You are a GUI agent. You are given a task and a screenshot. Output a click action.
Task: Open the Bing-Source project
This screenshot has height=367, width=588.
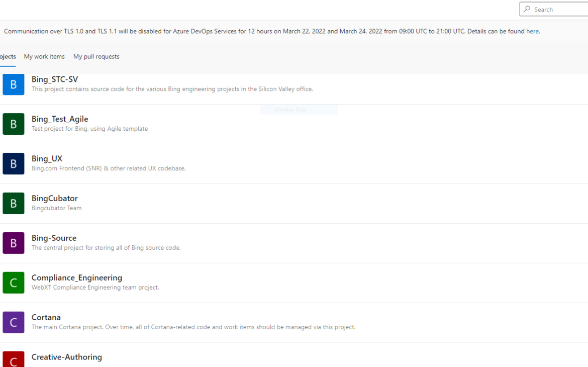(54, 238)
